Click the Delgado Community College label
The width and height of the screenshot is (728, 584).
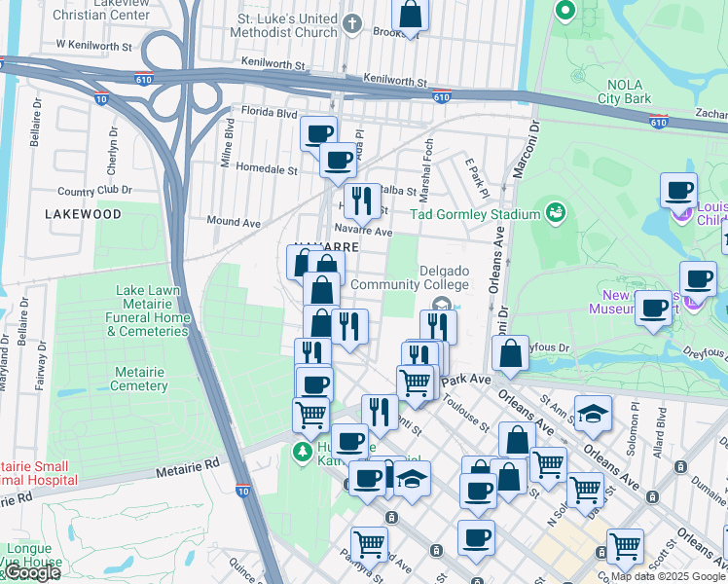click(x=410, y=277)
